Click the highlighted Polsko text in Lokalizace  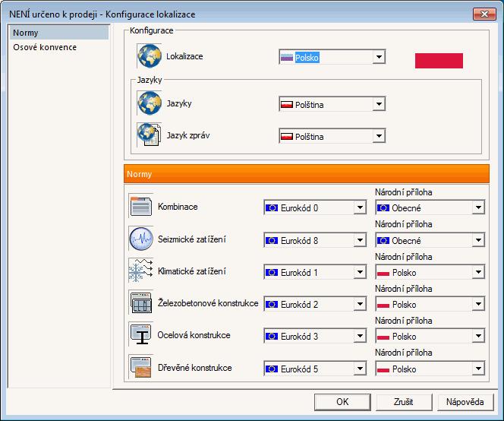tap(307, 58)
